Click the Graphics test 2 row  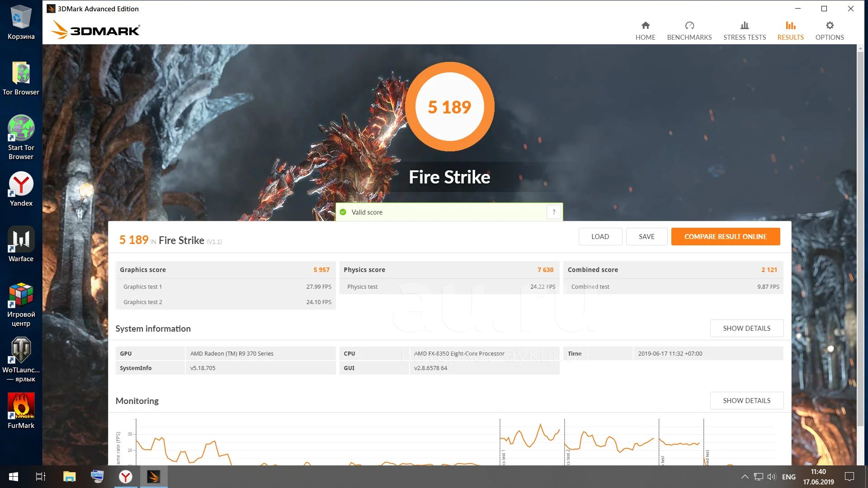[226, 302]
